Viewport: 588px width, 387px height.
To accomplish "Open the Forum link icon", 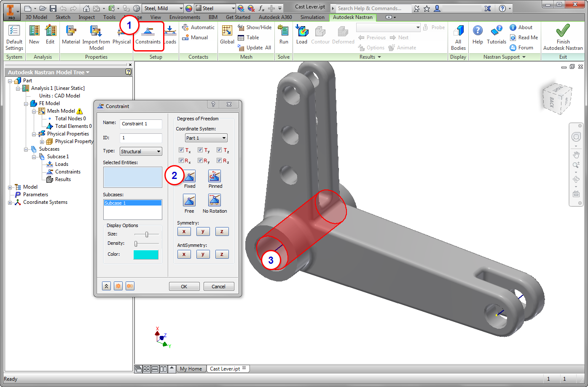I will [513, 48].
